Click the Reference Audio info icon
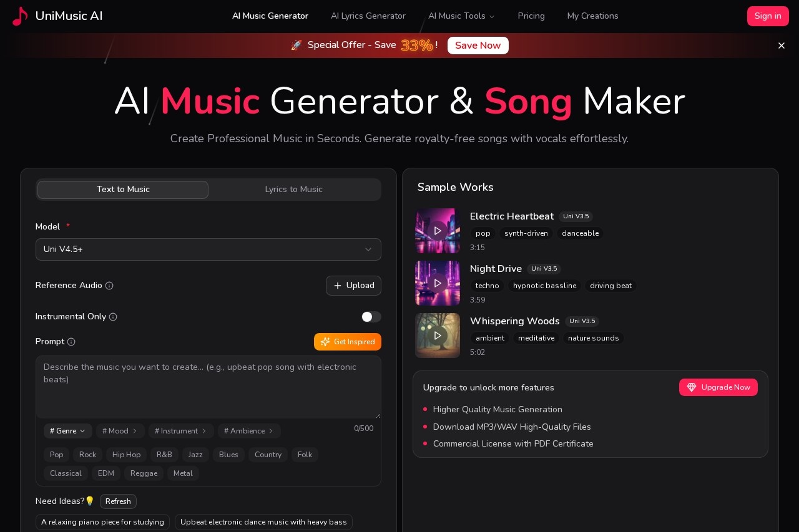This screenshot has height=532, width=799. 109,286
